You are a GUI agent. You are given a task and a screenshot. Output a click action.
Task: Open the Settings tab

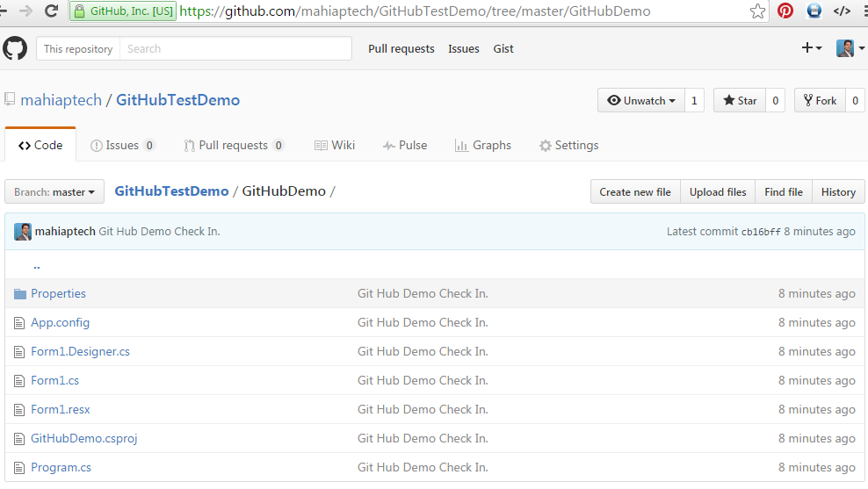569,145
